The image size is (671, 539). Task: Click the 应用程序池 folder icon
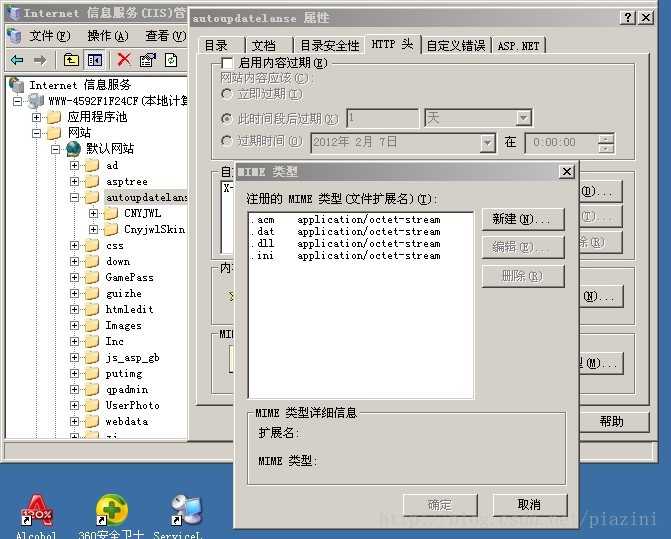pos(54,117)
